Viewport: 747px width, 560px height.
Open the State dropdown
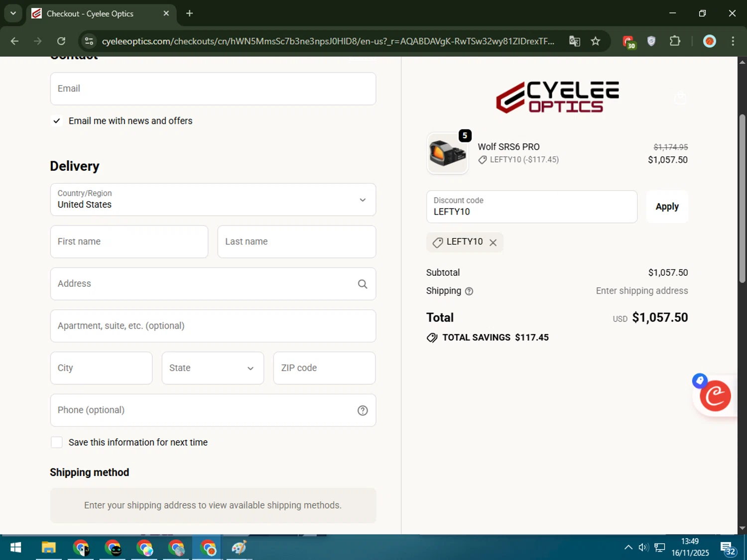click(213, 368)
